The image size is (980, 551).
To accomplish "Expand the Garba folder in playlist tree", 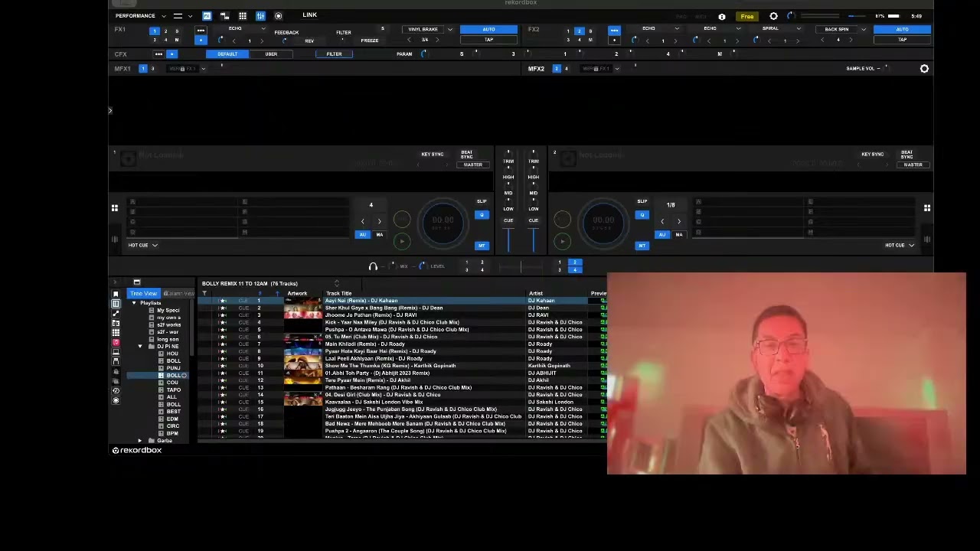I will 140,441.
